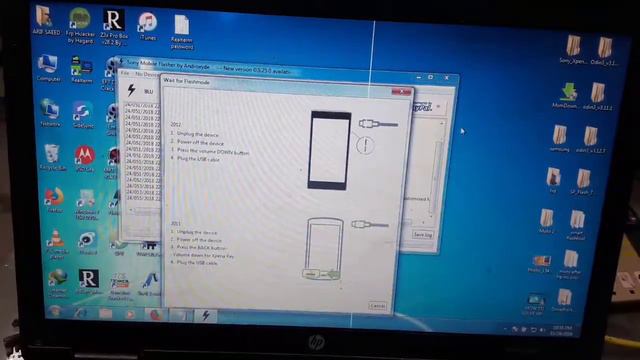Click Save log button in Flashtool window
The height and width of the screenshot is (360, 640).
click(422, 235)
